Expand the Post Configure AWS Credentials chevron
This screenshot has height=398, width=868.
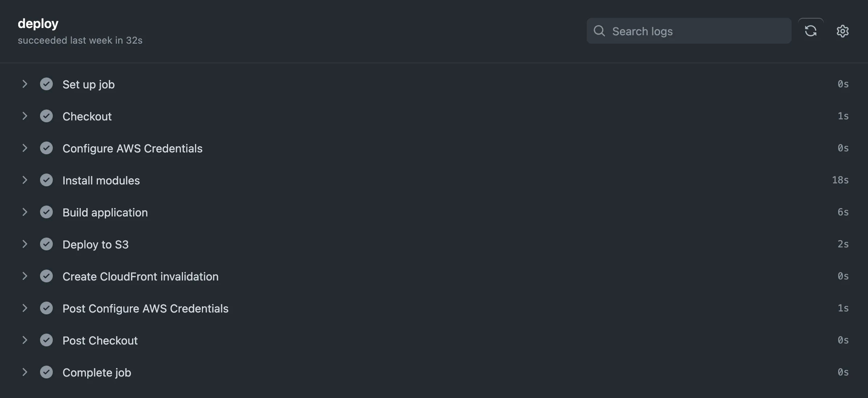pos(24,308)
